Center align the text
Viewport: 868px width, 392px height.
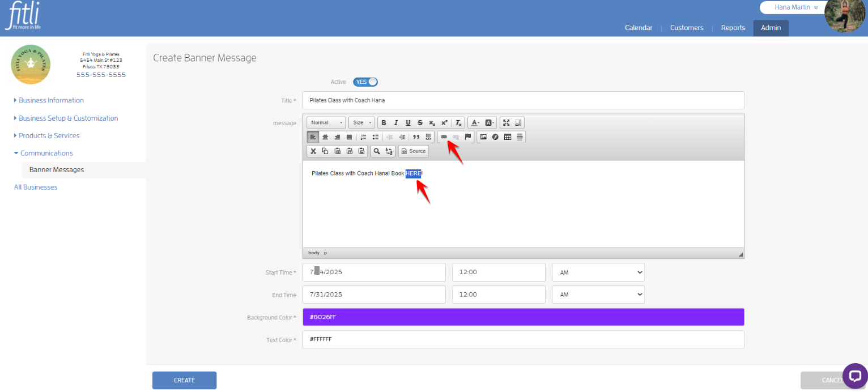point(325,137)
